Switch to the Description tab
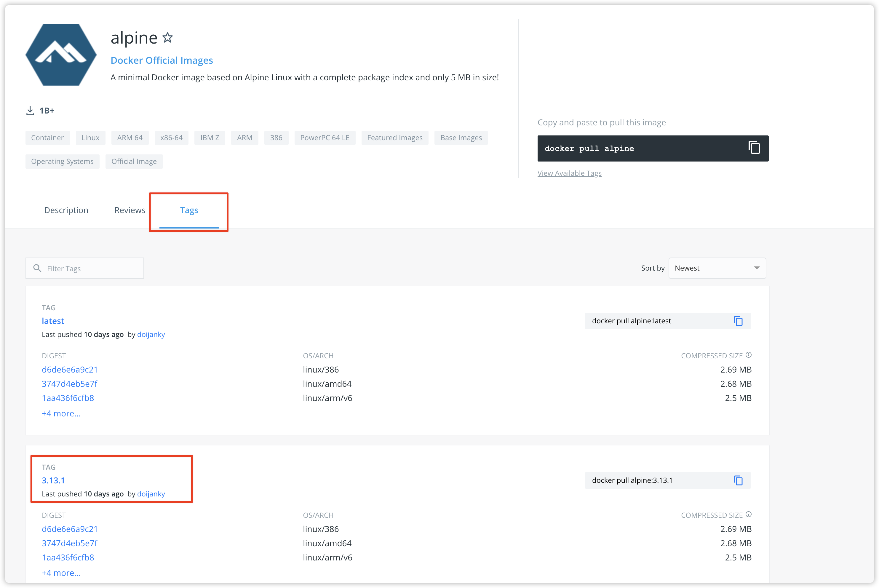This screenshot has height=588, width=879. tap(66, 210)
